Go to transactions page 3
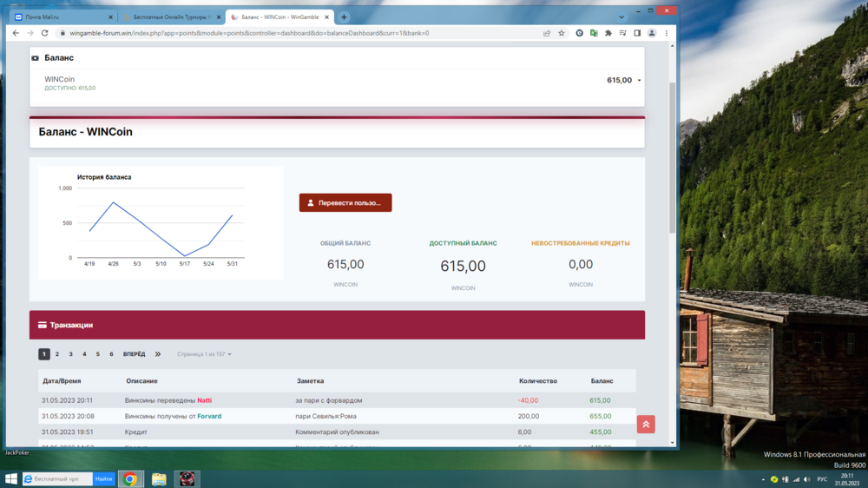This screenshot has width=868, height=488. 71,354
